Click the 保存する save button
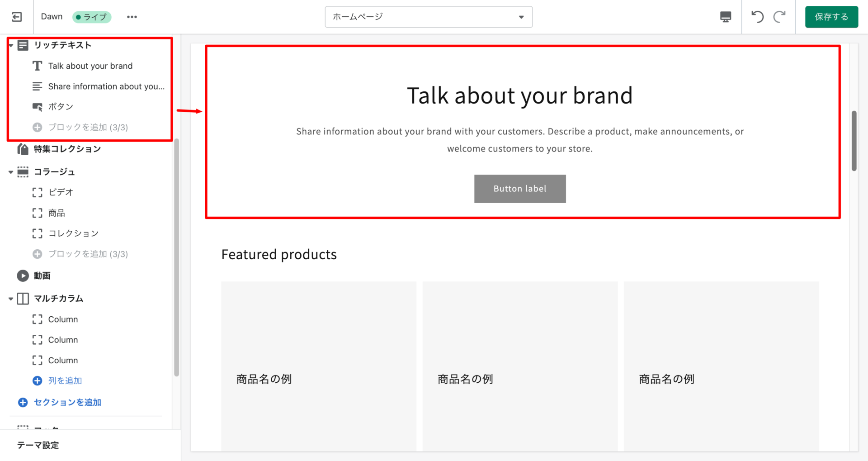This screenshot has width=868, height=461. pyautogui.click(x=831, y=17)
